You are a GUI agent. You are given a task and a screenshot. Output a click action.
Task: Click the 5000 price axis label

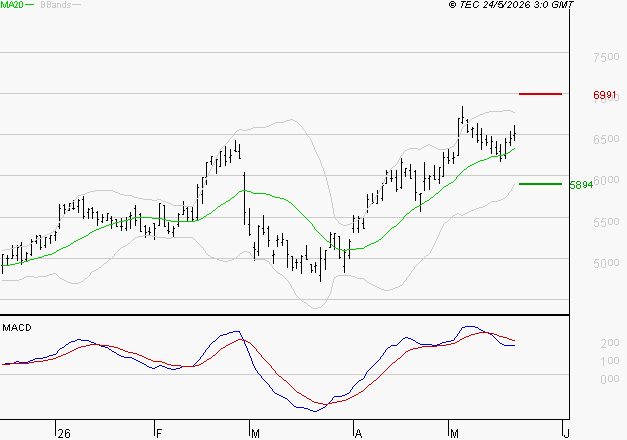606,263
